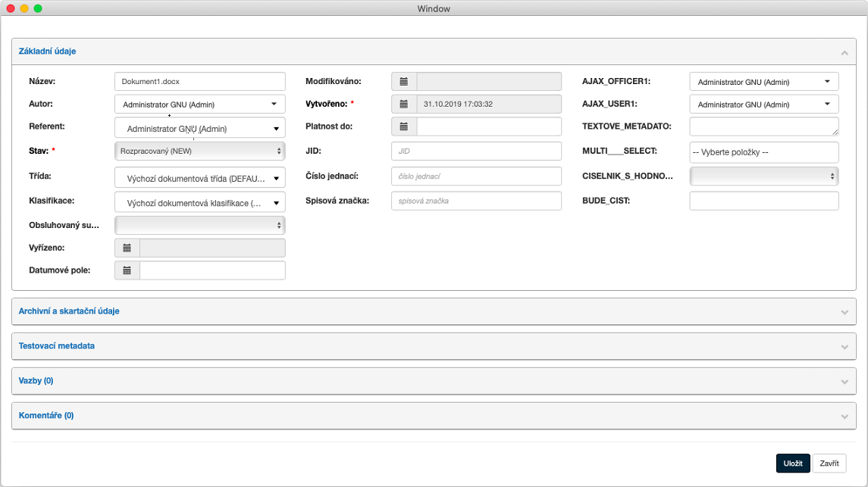This screenshot has height=487, width=868.
Task: Open the Datumové pole calendar icon
Action: tap(127, 270)
